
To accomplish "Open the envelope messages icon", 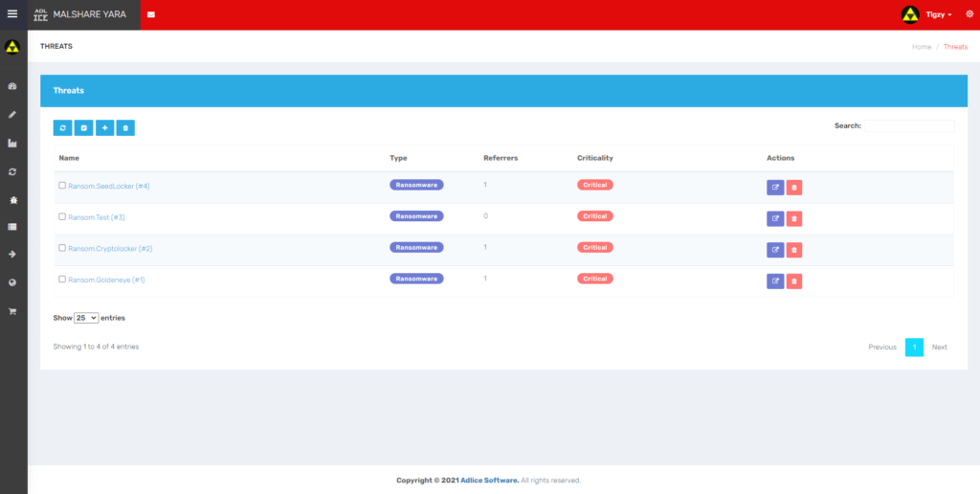I will tap(151, 15).
